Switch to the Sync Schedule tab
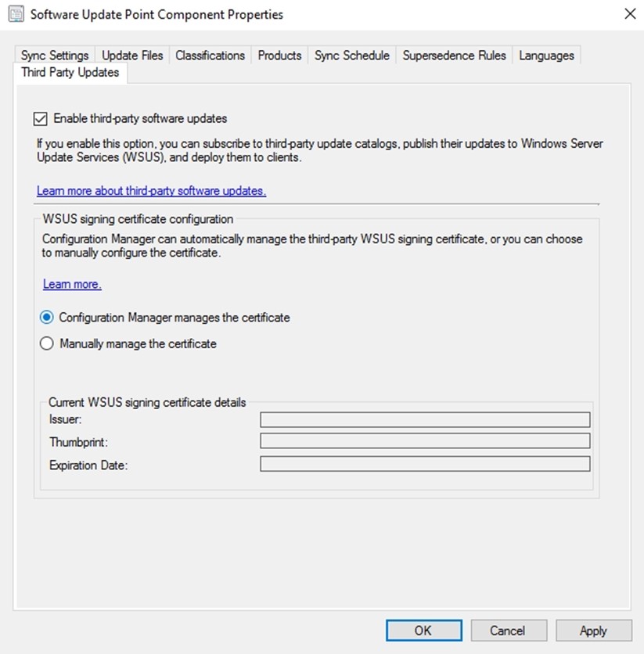Viewport: 644px width, 654px height. [x=352, y=56]
